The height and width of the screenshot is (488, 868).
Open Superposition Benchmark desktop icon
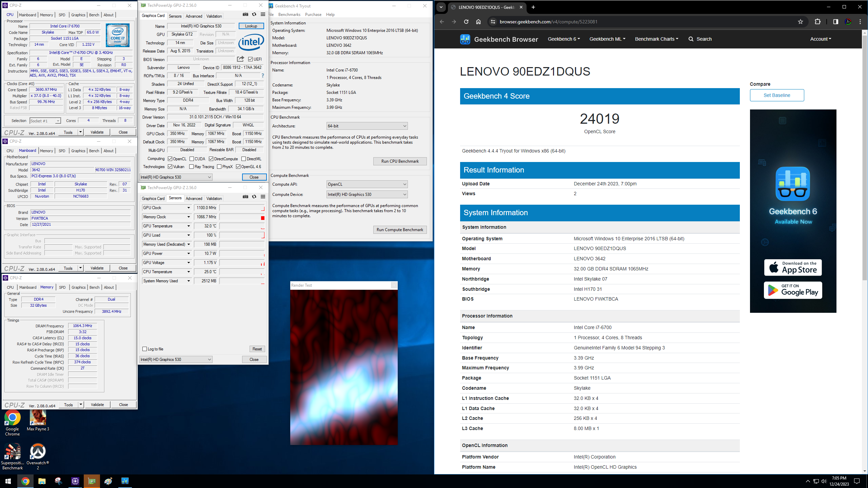[13, 457]
